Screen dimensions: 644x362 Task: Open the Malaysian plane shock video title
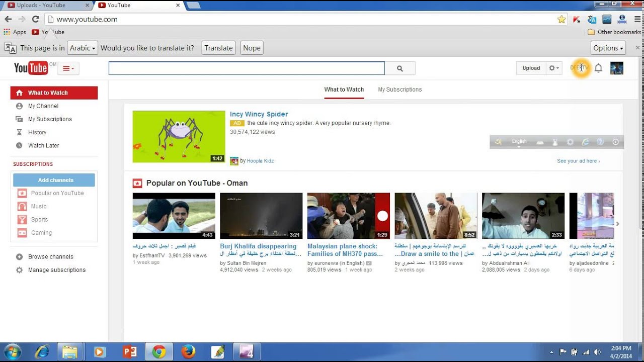pos(345,250)
